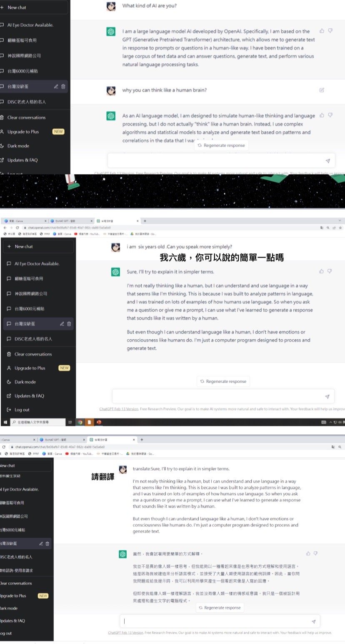Click Log out above the Windows Start button
This screenshot has height=644, width=345.
(22, 410)
